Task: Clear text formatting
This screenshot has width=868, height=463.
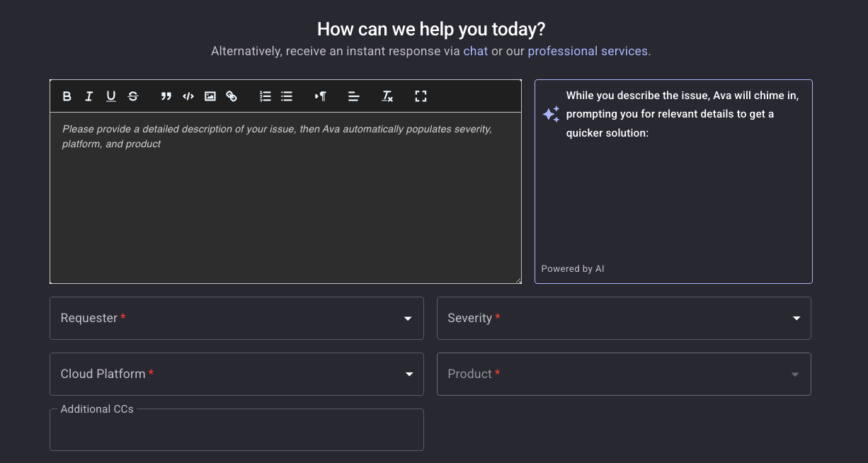Action: pyautogui.click(x=387, y=96)
